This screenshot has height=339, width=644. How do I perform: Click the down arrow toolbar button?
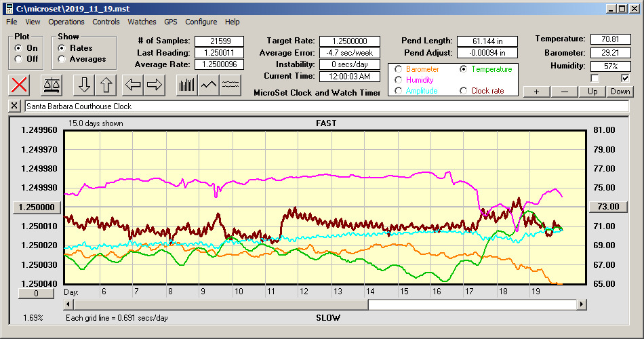[x=84, y=85]
